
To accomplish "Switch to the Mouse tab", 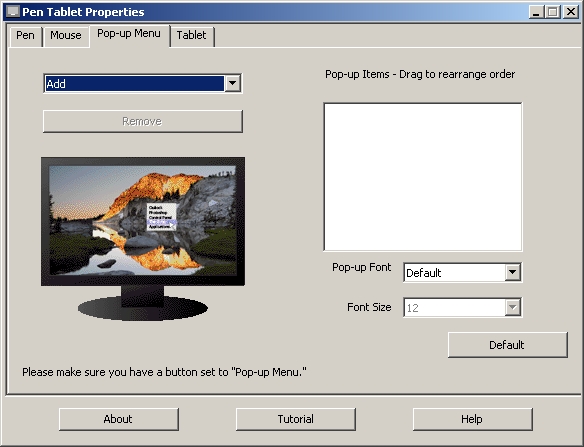I will pos(66,36).
